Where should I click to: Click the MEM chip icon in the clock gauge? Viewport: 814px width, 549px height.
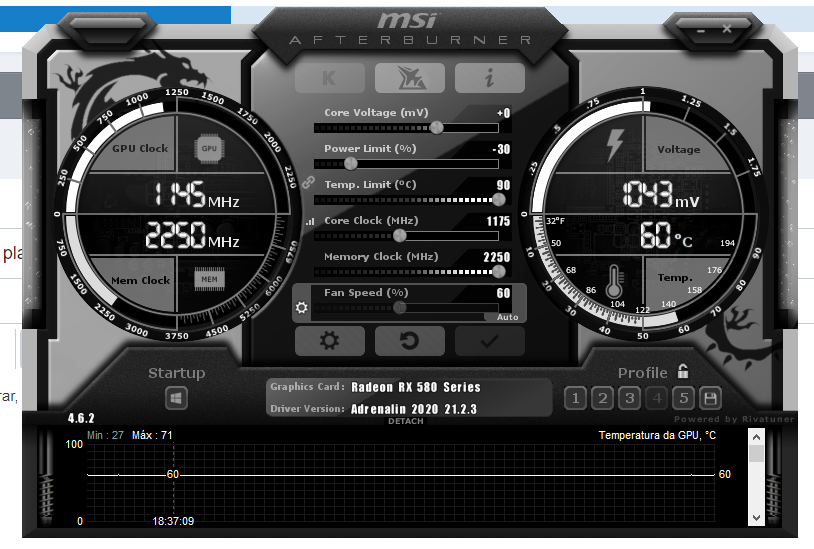pos(210,279)
